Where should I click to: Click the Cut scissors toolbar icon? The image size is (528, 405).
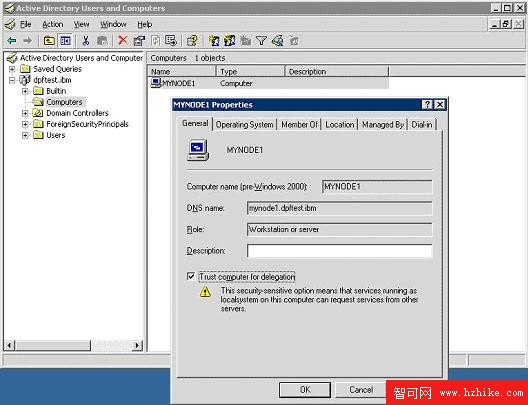pos(86,41)
